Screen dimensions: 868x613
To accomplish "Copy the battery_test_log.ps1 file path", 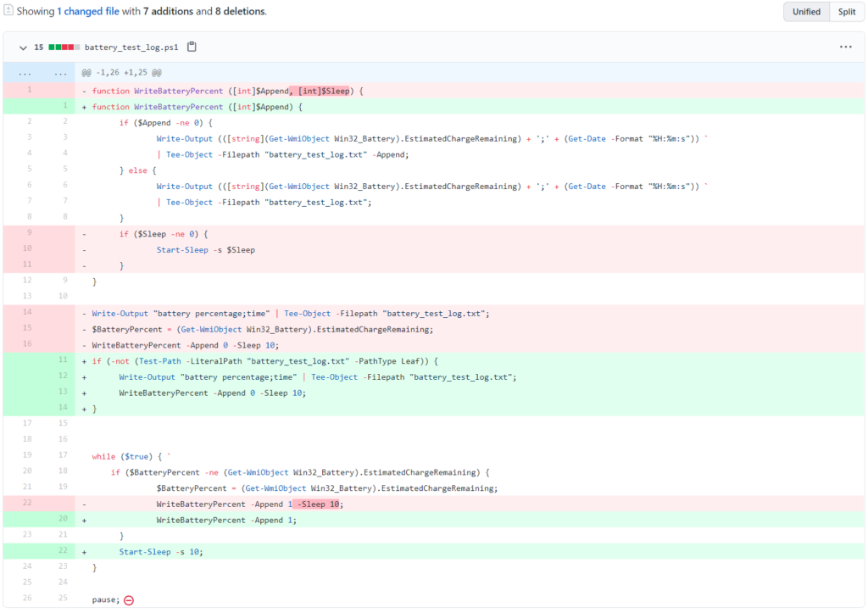I will tap(192, 47).
